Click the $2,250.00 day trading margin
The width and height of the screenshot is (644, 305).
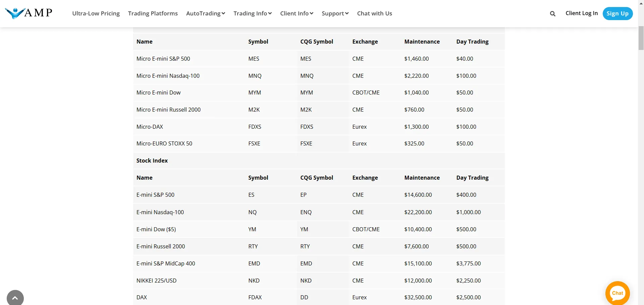pyautogui.click(x=469, y=281)
